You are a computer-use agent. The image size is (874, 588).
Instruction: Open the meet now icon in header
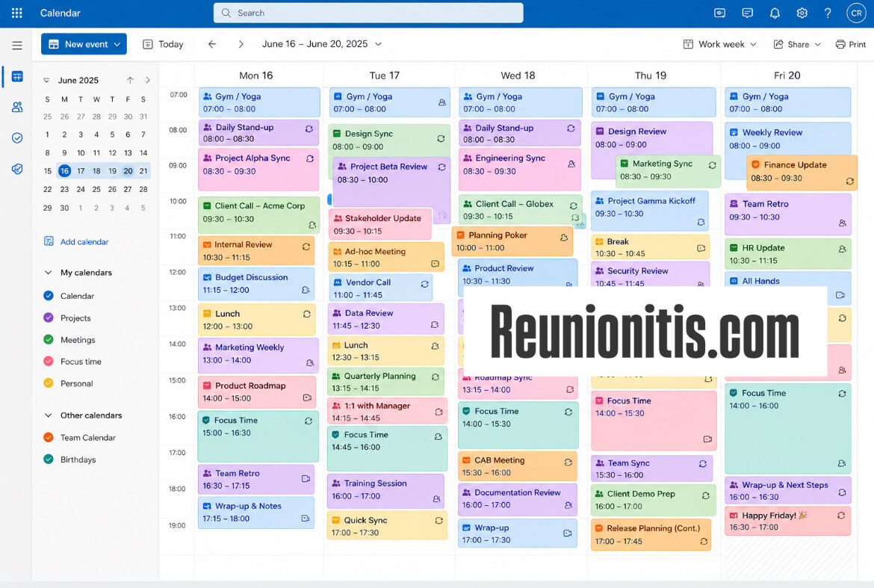[719, 13]
